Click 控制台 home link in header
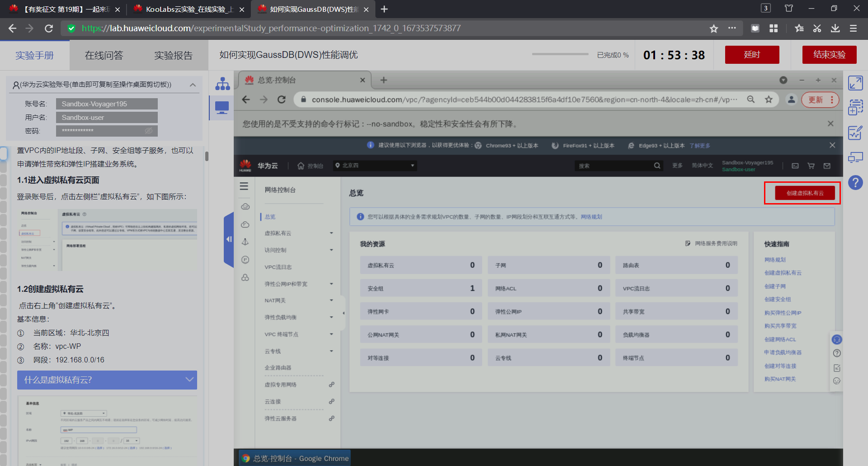 click(x=311, y=166)
